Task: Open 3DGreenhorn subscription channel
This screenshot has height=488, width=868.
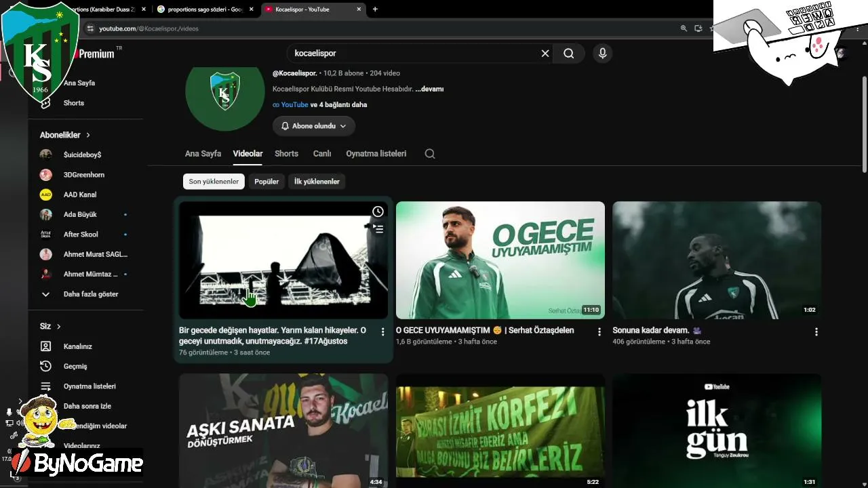Action: 83,175
